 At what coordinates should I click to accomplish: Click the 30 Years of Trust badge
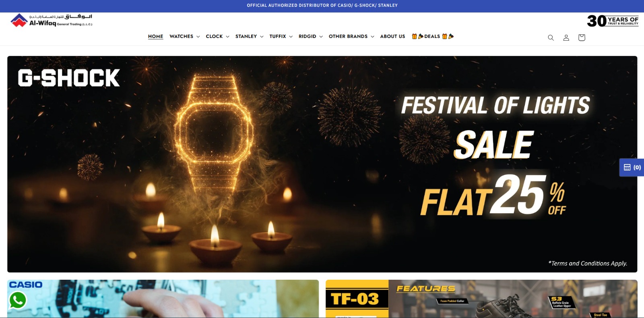tap(613, 21)
